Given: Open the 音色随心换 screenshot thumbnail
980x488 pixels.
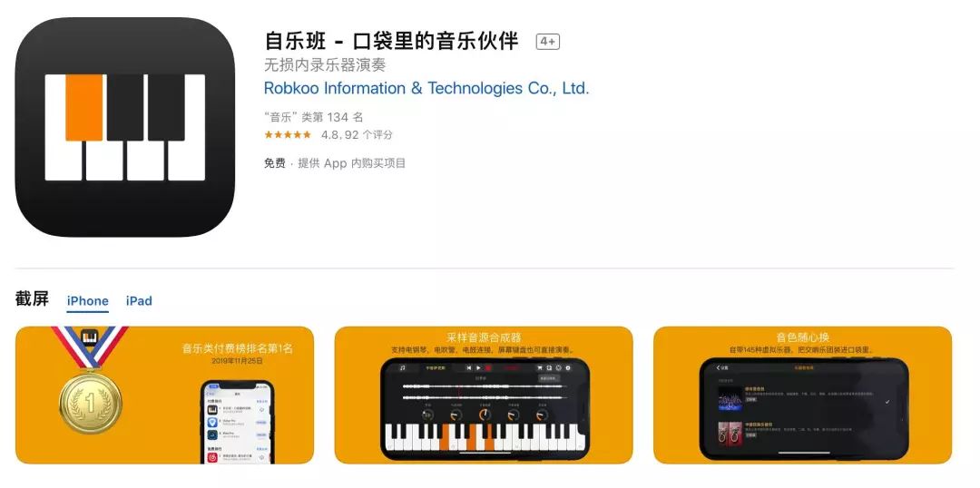Looking at the screenshot, I should 802,395.
